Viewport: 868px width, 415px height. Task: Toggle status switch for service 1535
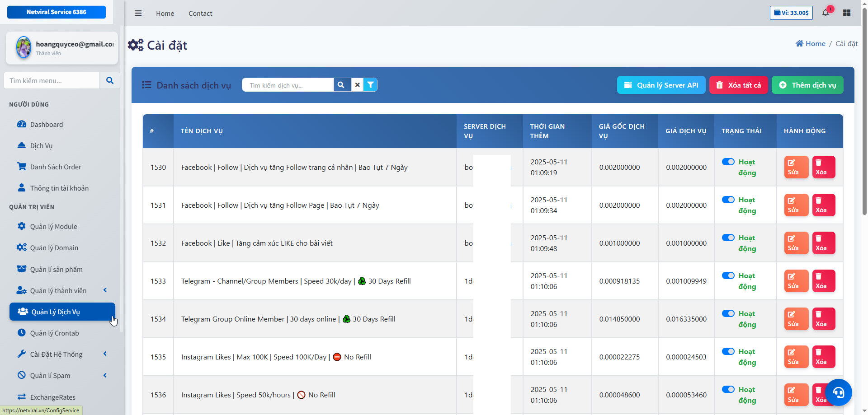pos(728,351)
